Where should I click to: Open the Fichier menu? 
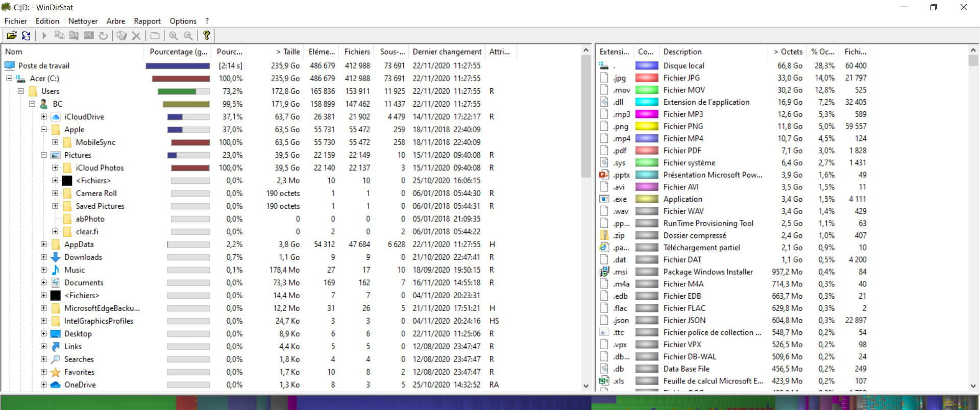point(15,21)
